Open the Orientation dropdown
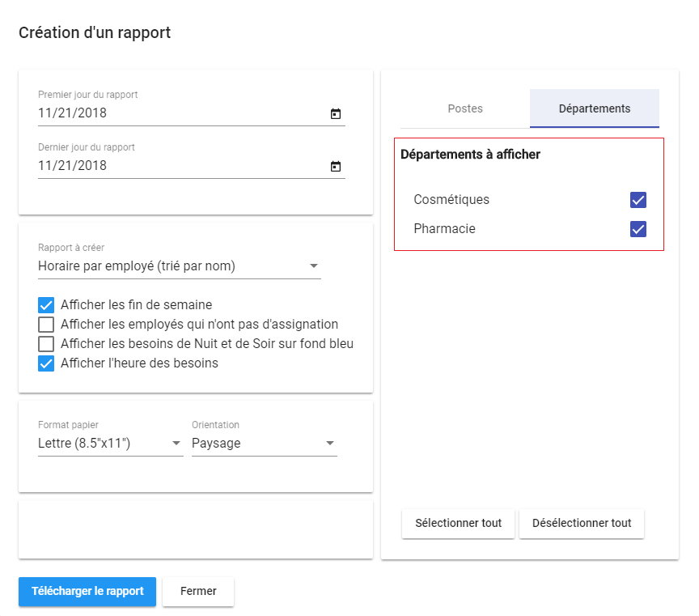Screen dimensions: 699x616 click(x=265, y=444)
